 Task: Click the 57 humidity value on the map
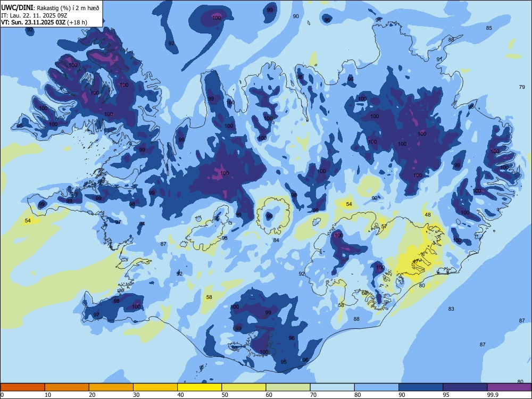click(x=384, y=227)
